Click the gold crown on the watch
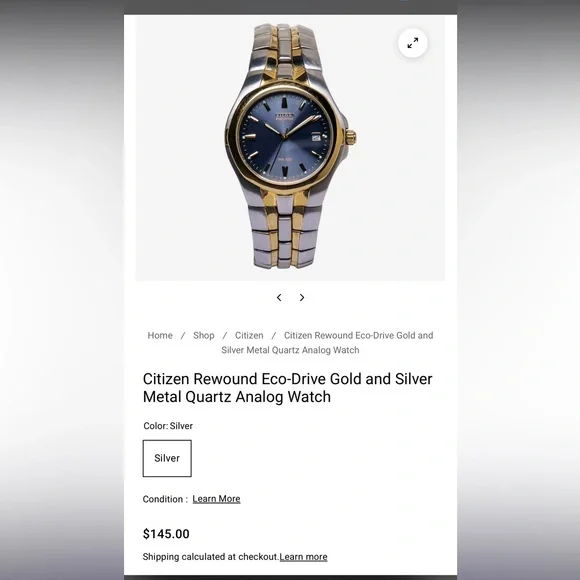This screenshot has width=580, height=580. click(x=351, y=138)
